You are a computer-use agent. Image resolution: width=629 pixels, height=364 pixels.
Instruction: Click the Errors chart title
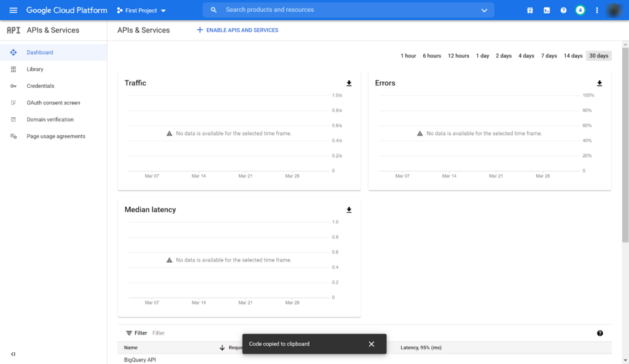[x=385, y=83]
